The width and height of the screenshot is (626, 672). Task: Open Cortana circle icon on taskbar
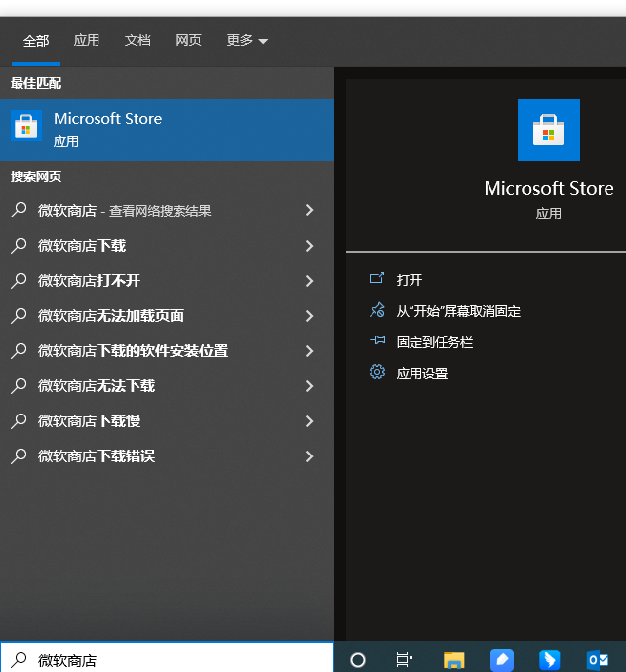coord(358,660)
